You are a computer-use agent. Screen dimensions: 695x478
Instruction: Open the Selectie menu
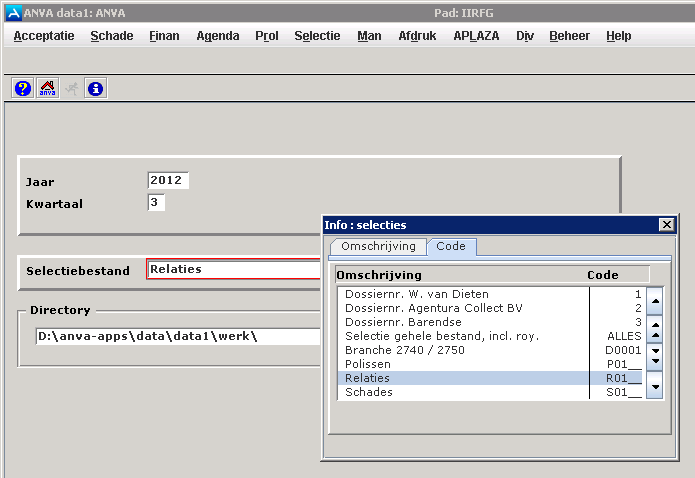317,36
